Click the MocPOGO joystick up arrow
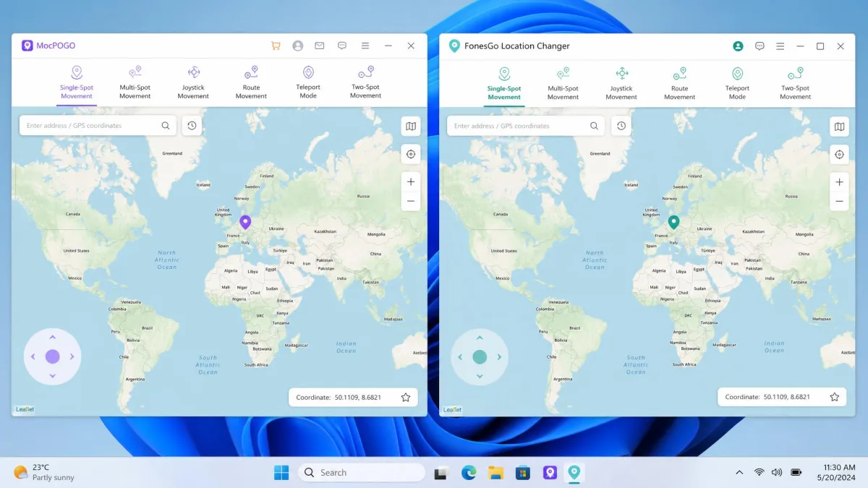Screen dimensions: 868x488 (x=52, y=337)
